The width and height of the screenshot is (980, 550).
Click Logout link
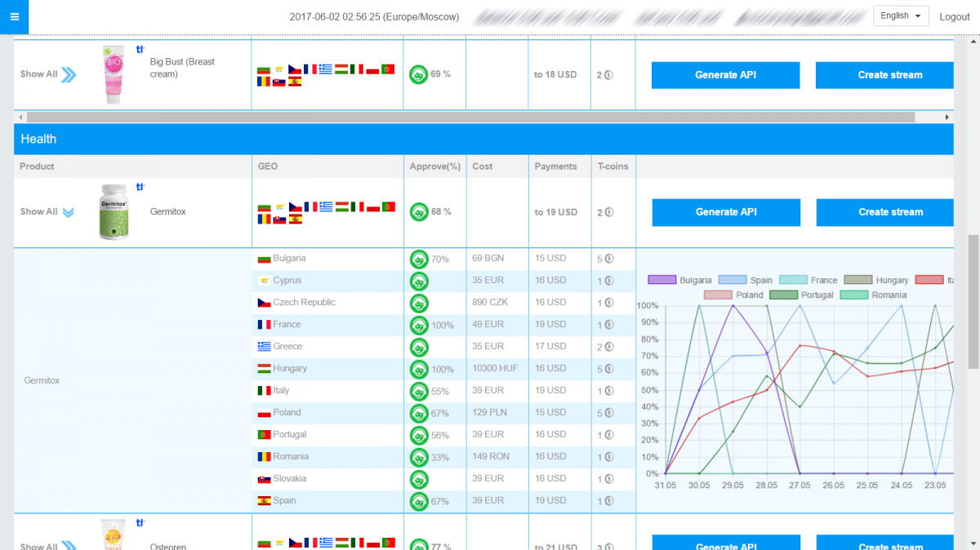pos(954,17)
